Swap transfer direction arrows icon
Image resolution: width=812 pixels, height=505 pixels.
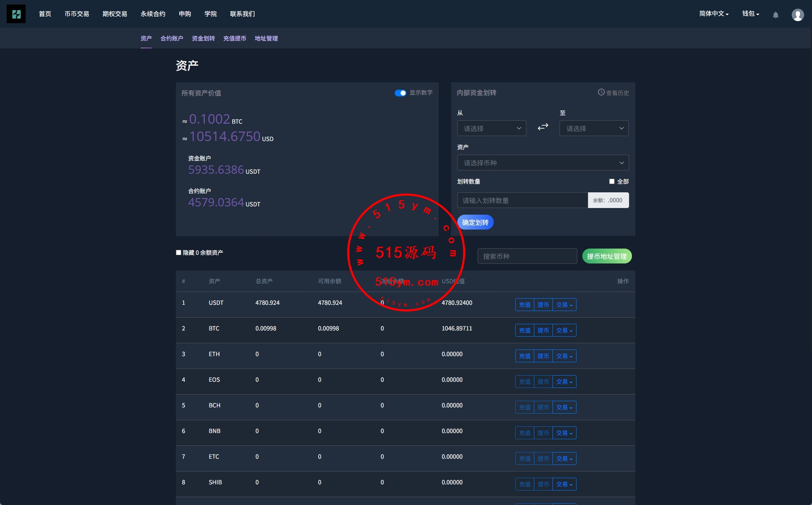coord(543,127)
